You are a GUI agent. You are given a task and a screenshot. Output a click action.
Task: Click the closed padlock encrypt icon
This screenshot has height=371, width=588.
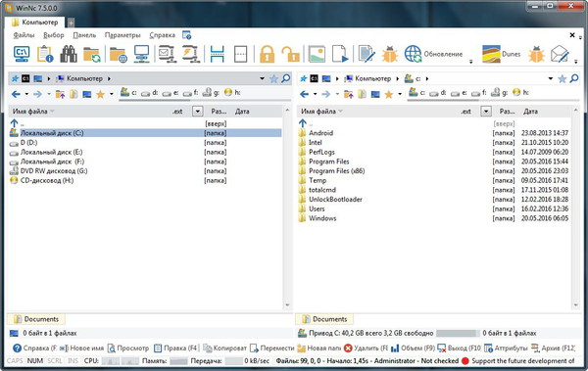point(267,54)
